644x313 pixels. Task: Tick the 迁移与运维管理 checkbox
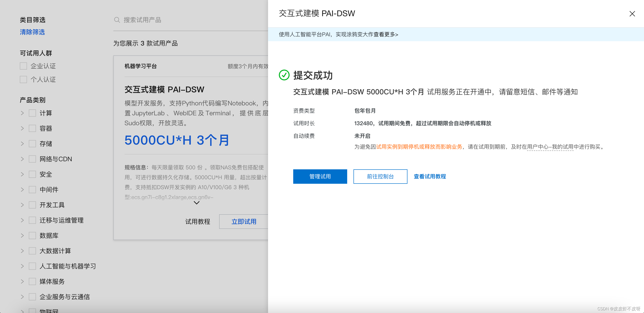pyautogui.click(x=32, y=220)
